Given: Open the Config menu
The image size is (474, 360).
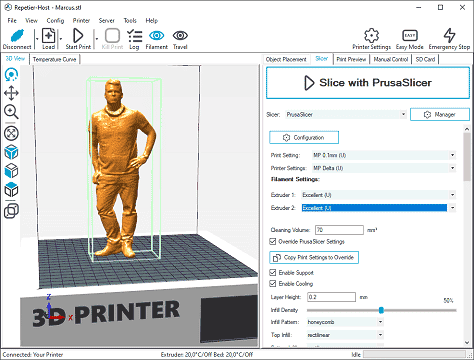Looking at the screenshot, I should [55, 21].
